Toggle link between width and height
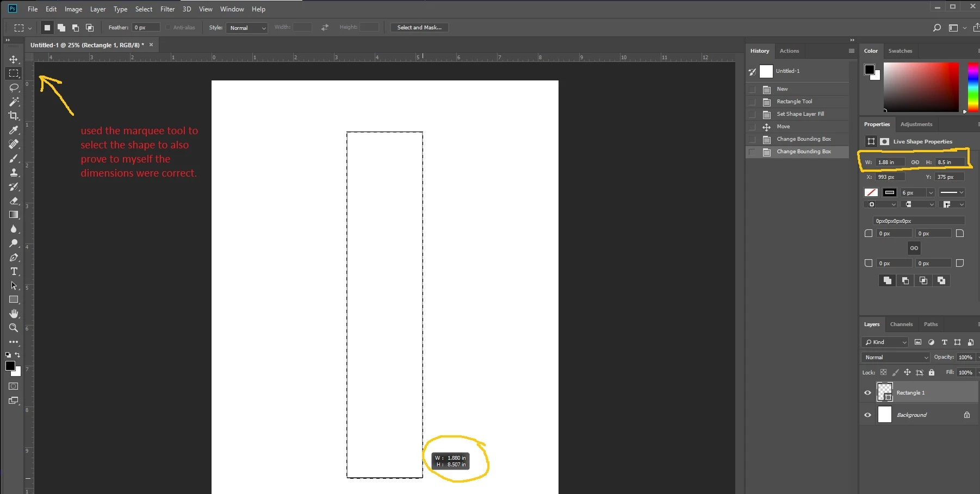The image size is (980, 494). pyautogui.click(x=915, y=162)
